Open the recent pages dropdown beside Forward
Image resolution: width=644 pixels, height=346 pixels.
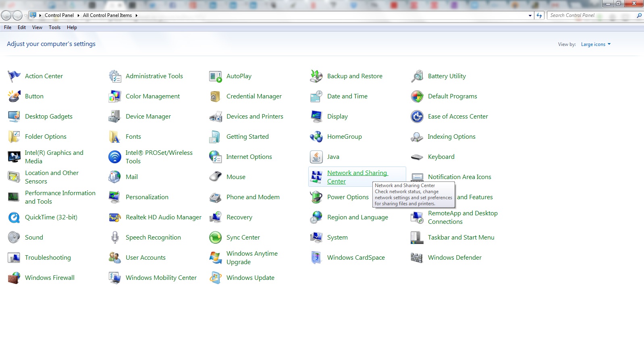(x=25, y=15)
